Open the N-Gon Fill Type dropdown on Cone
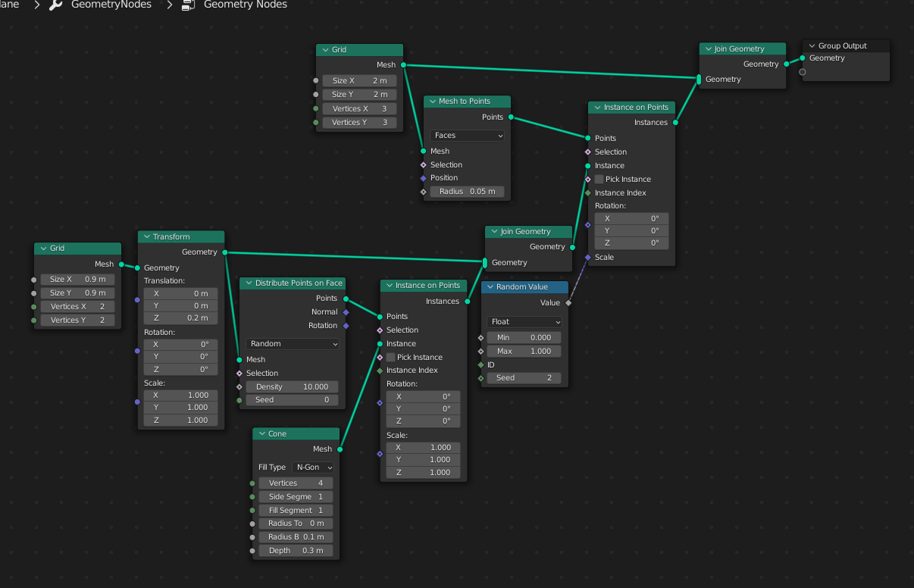This screenshot has height=588, width=914. click(314, 468)
